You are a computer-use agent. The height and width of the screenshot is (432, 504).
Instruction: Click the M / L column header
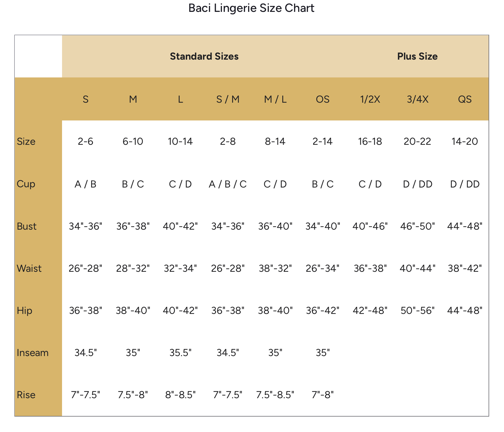(275, 99)
